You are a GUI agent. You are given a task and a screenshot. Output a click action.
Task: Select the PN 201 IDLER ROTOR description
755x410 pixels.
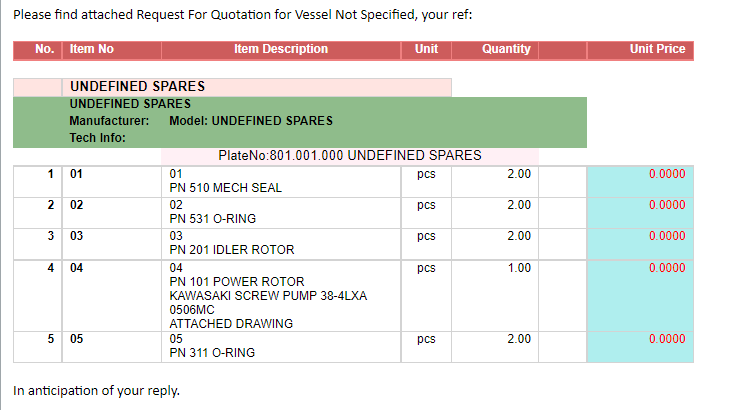232,249
